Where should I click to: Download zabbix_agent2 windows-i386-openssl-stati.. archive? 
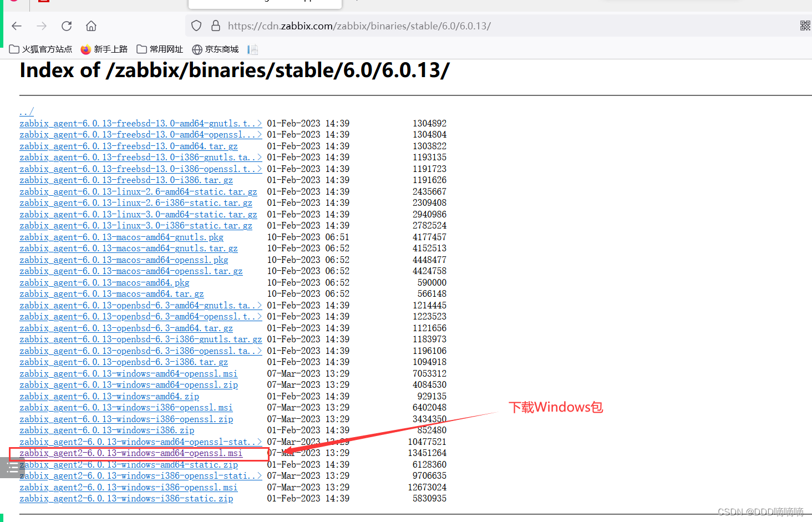141,475
